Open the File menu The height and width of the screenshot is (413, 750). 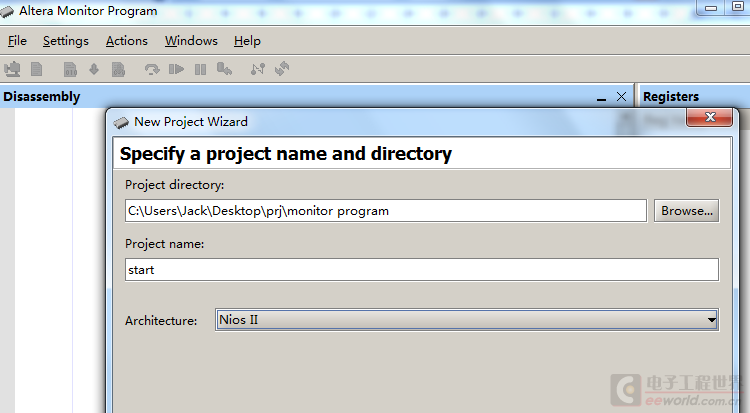click(17, 41)
